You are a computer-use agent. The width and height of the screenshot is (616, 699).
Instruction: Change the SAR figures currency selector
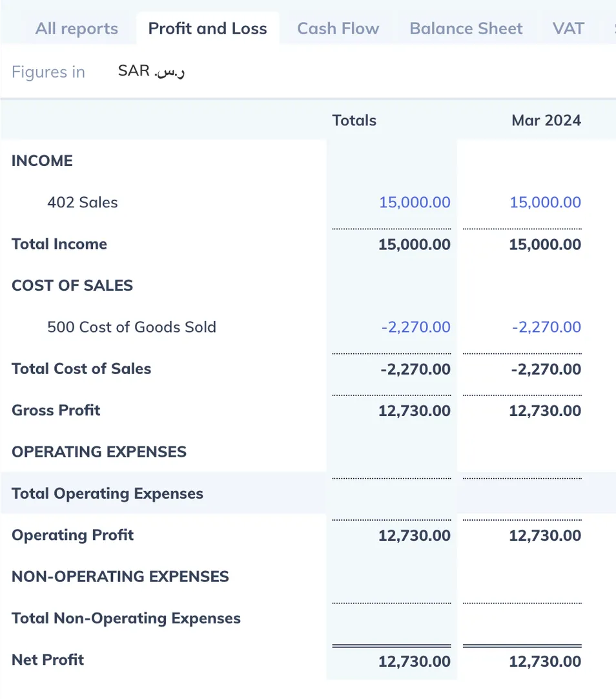(152, 71)
